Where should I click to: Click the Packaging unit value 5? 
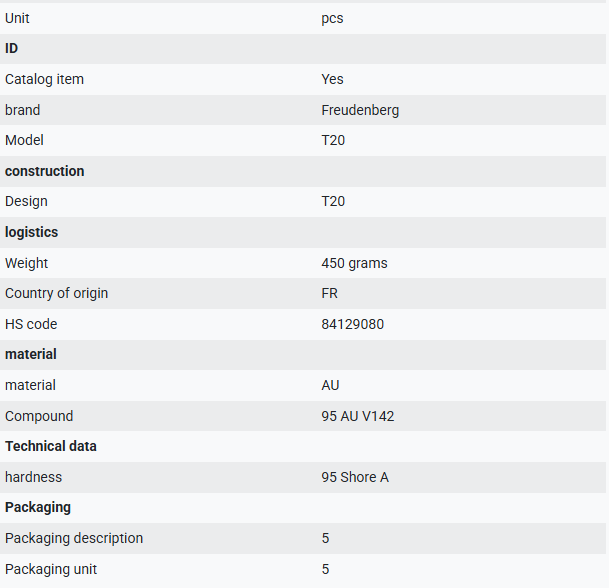pos(325,569)
